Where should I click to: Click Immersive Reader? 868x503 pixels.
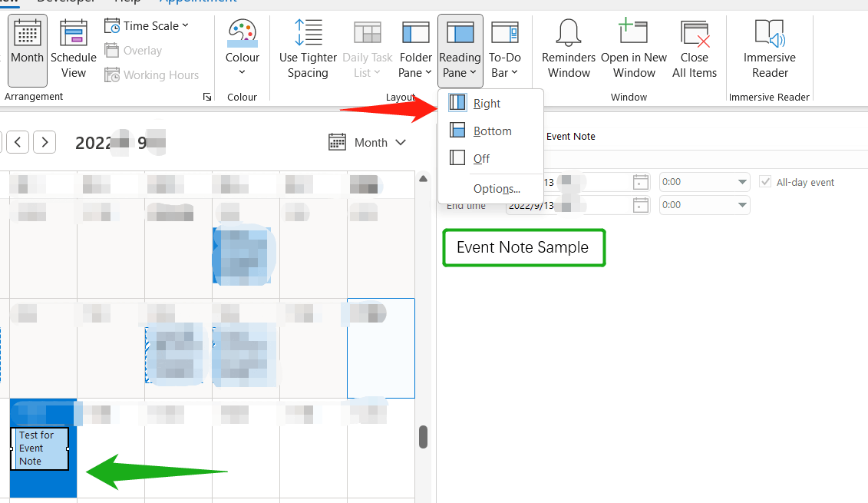point(769,48)
